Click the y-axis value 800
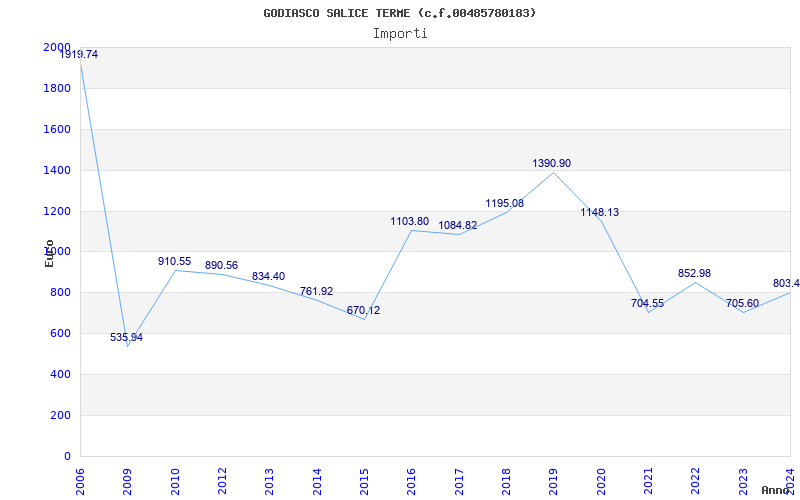This screenshot has height=500, width=800. (x=61, y=292)
